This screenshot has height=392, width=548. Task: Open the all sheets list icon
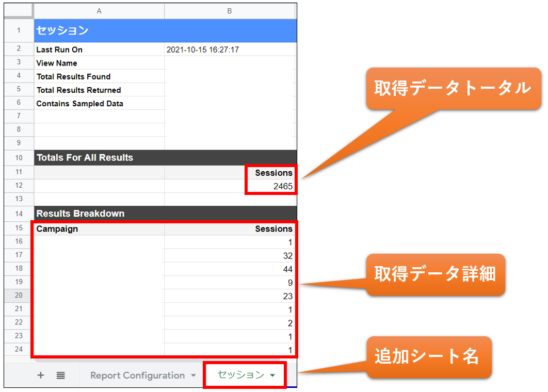(60, 375)
